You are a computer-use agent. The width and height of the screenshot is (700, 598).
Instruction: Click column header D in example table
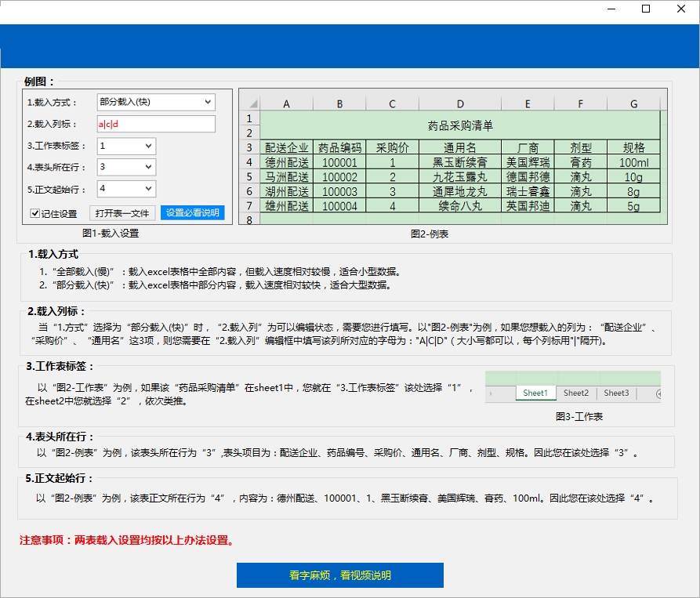pos(460,104)
